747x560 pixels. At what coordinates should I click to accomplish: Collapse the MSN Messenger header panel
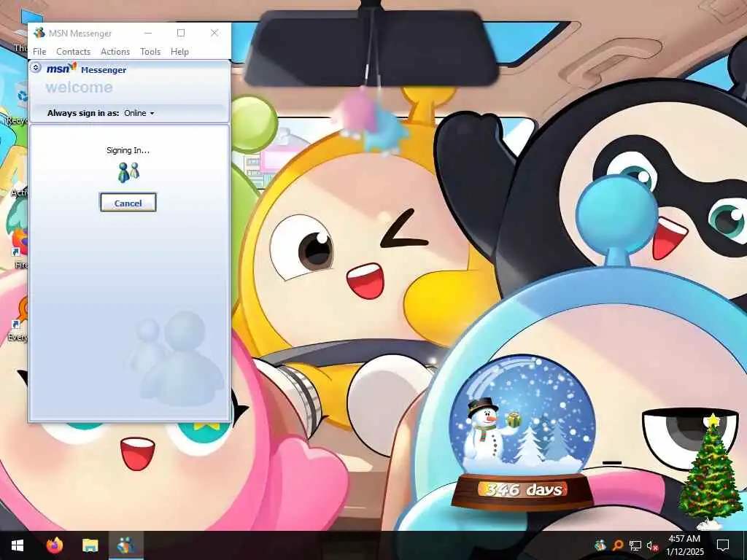36,68
